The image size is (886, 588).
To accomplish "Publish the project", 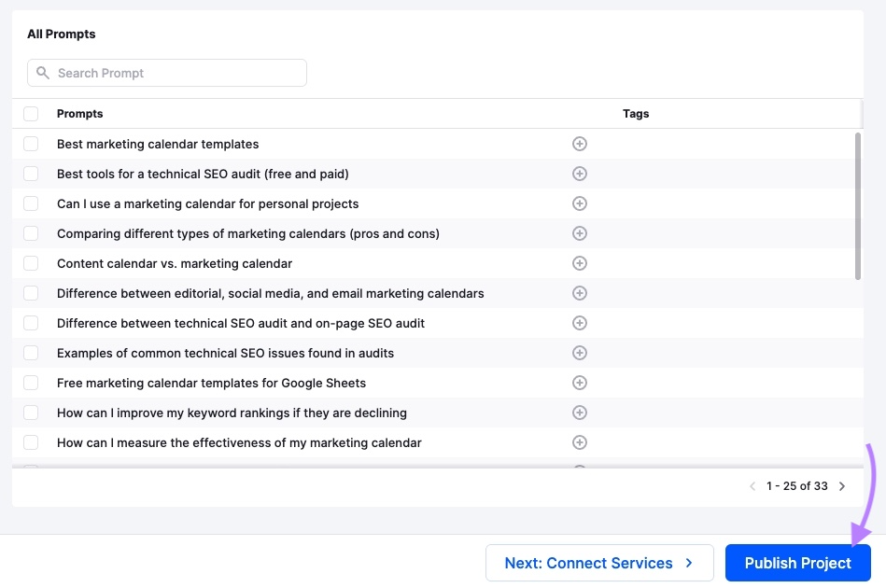I will tap(797, 563).
